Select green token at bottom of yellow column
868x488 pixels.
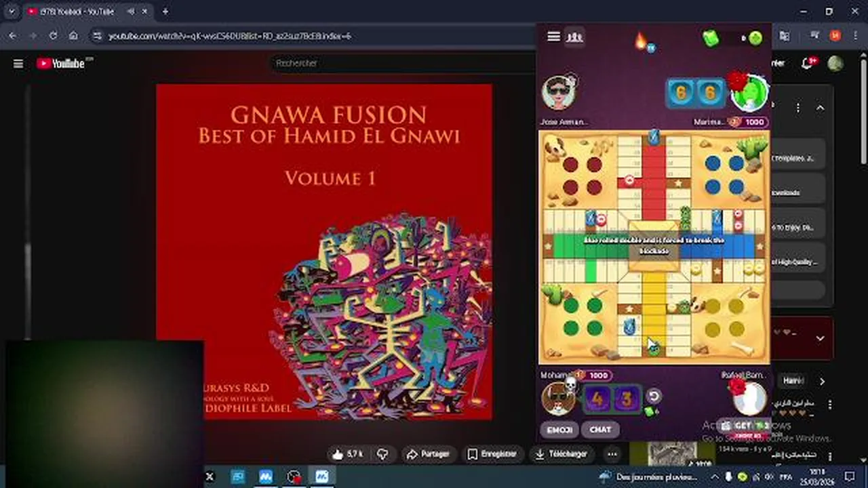[653, 349]
